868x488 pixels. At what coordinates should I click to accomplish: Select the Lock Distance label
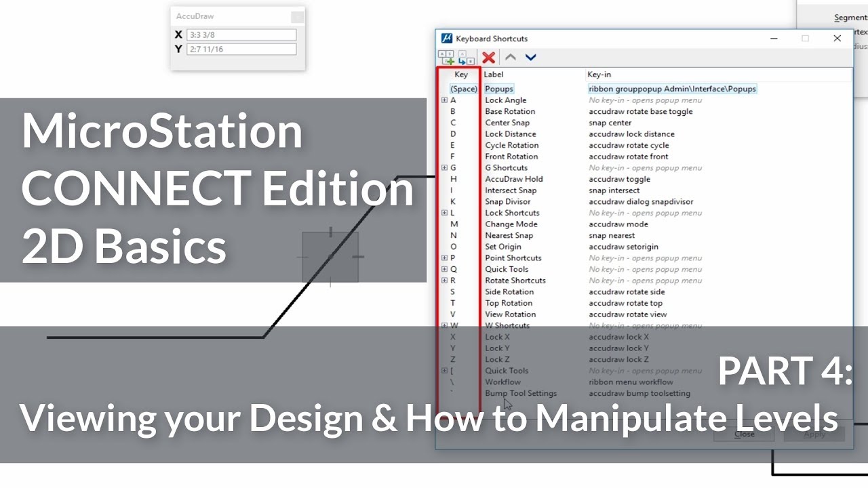pyautogui.click(x=511, y=134)
